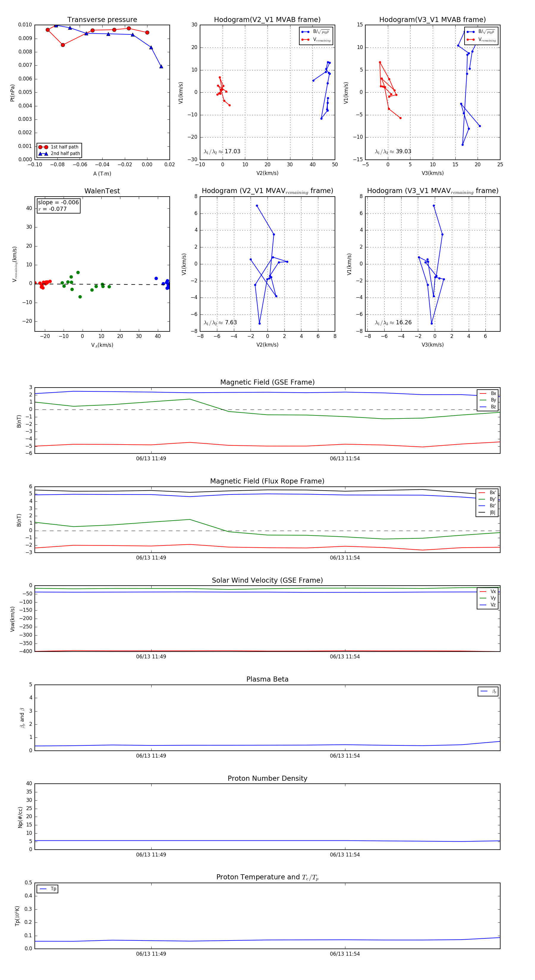Click the βp legend entry in Plasma Beta
Viewport: 535px width, 980px height.
(x=489, y=691)
